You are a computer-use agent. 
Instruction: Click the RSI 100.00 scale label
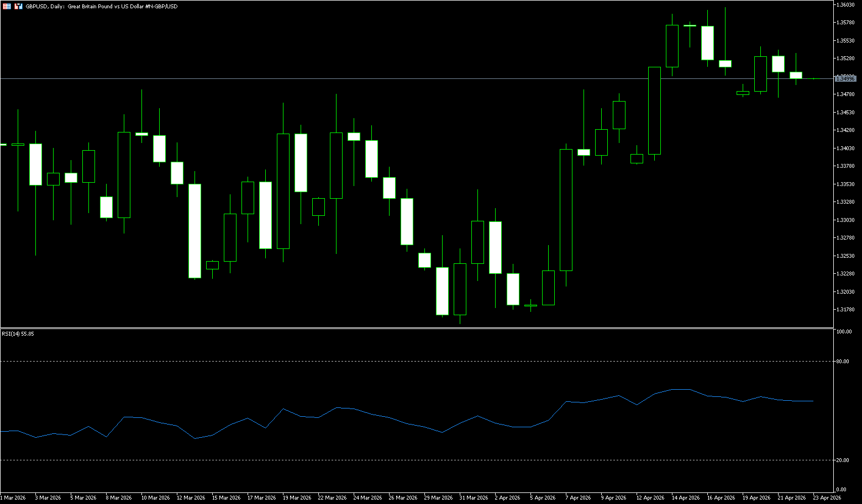point(844,332)
